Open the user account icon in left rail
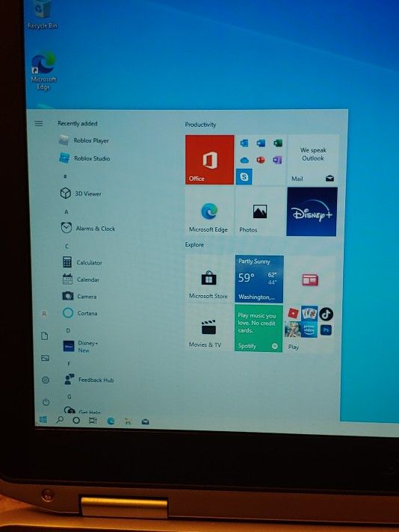 coord(44,314)
